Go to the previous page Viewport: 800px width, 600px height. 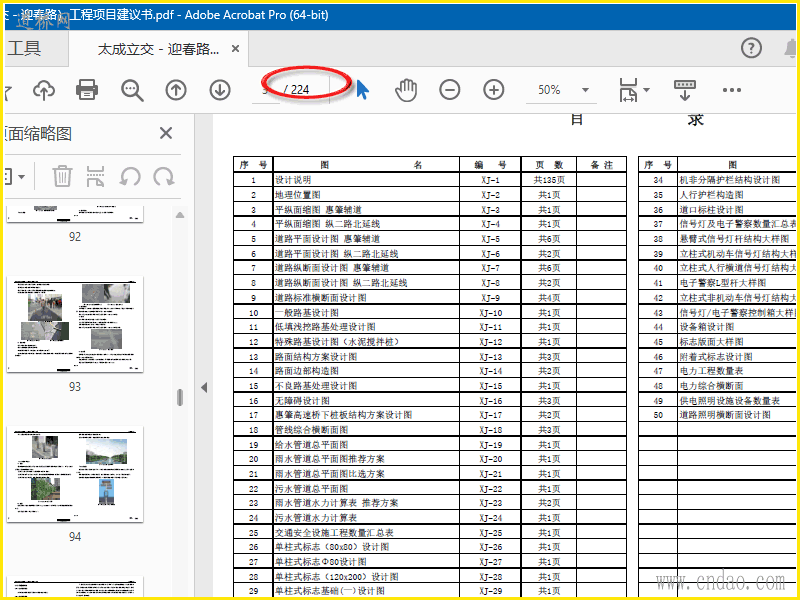click(x=176, y=90)
